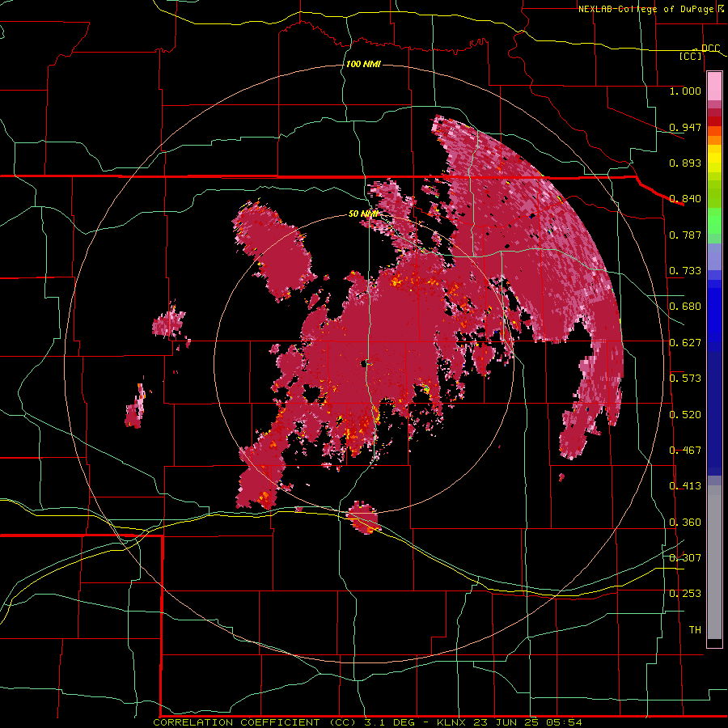Click the 0.307 color scale label
728x728 pixels.
(685, 558)
